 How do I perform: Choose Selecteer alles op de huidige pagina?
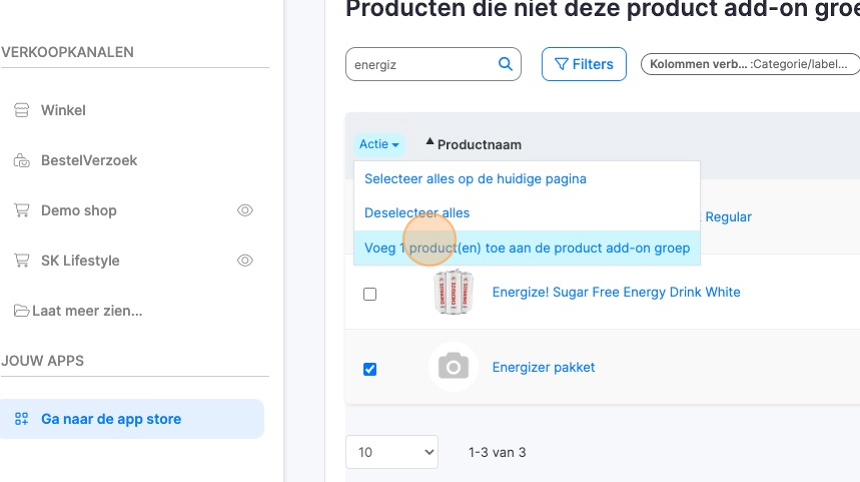pyautogui.click(x=475, y=179)
